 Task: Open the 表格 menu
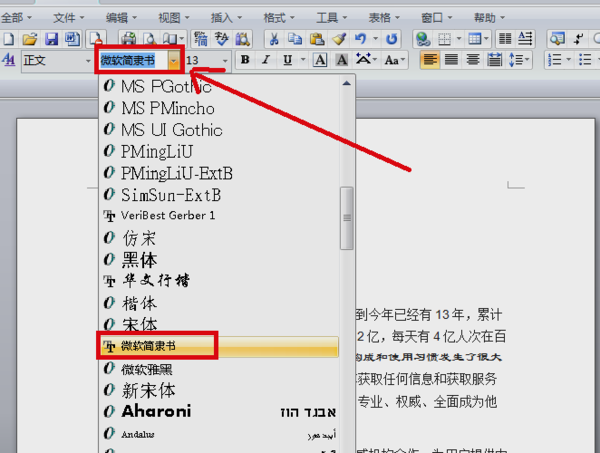point(384,18)
